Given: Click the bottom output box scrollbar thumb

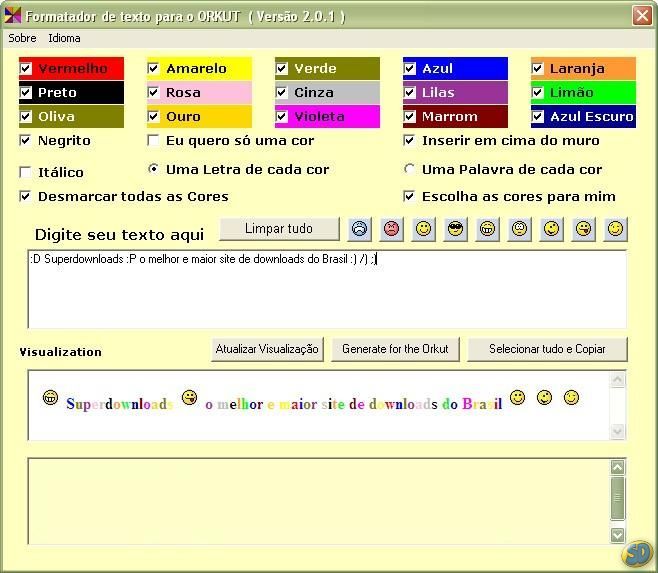Looking at the screenshot, I should (617, 498).
